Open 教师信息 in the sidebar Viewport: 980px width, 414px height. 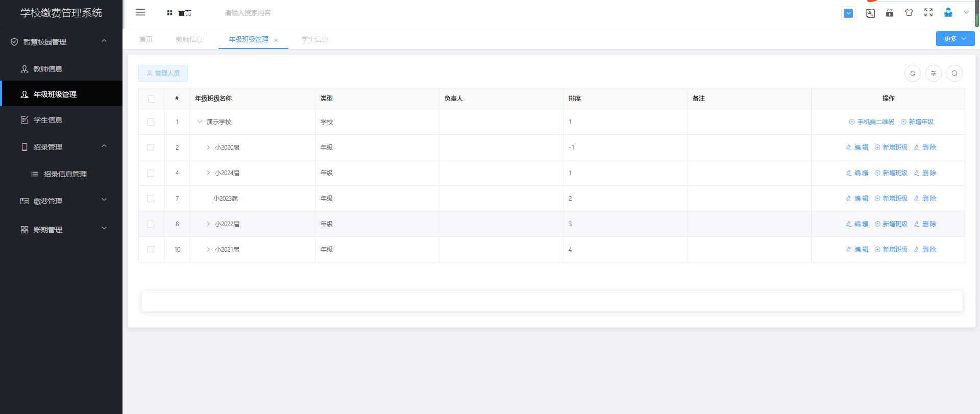pyautogui.click(x=48, y=69)
